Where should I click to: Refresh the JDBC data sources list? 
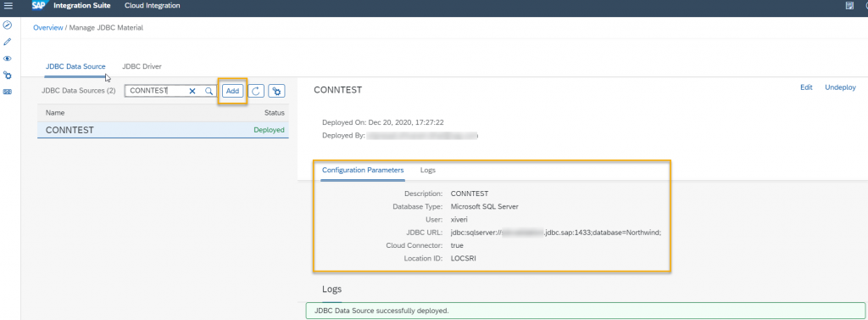point(255,91)
